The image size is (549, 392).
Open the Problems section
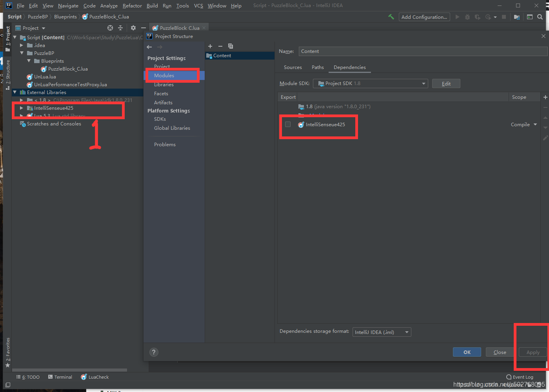click(165, 145)
